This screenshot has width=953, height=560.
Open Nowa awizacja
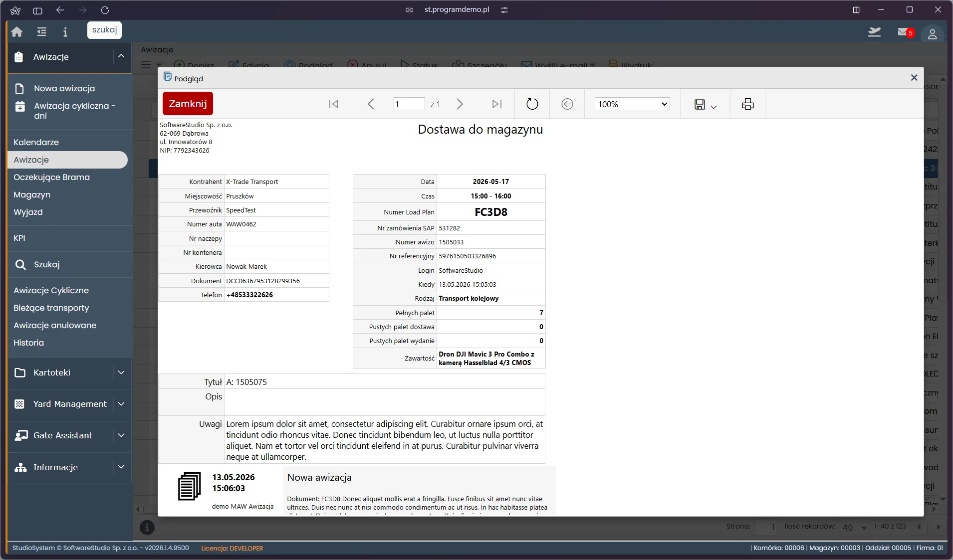(64, 88)
